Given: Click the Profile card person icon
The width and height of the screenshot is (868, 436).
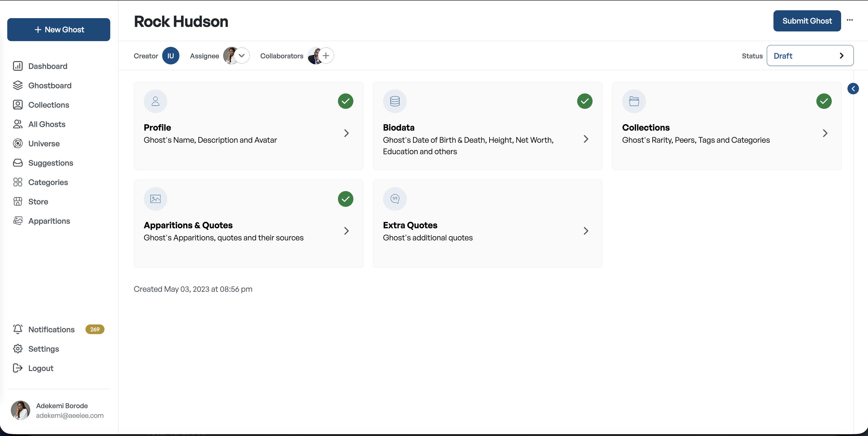Looking at the screenshot, I should tap(155, 101).
